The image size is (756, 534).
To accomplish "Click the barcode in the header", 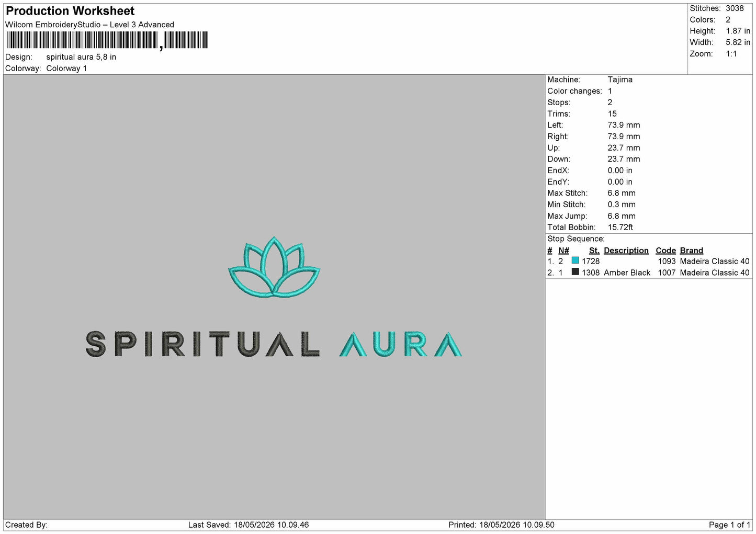I will (x=107, y=40).
